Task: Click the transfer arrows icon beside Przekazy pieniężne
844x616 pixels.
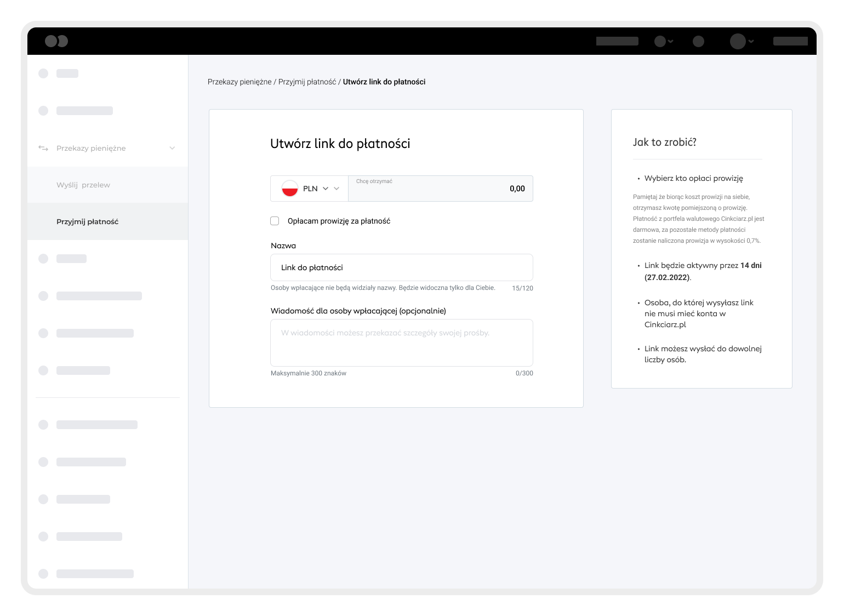Action: 43,148
